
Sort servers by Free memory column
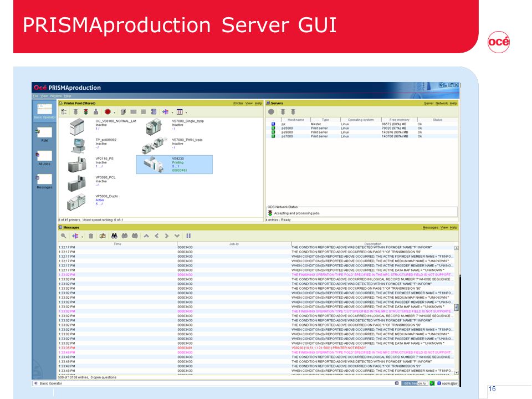click(x=400, y=120)
